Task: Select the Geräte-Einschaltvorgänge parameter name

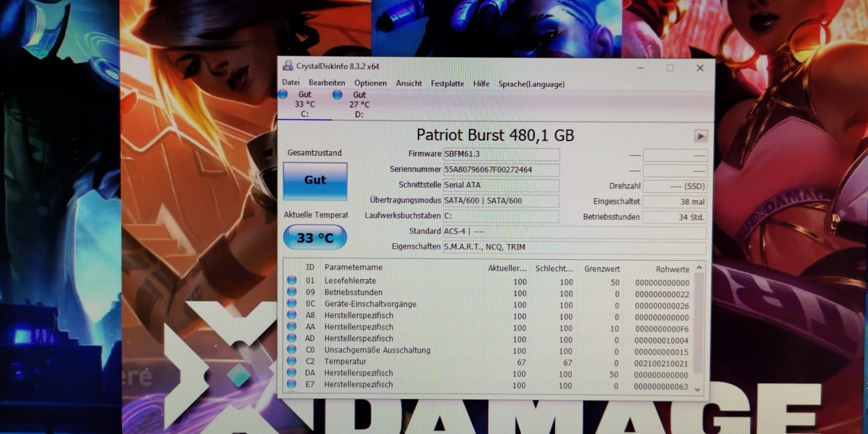Action: coord(371,304)
